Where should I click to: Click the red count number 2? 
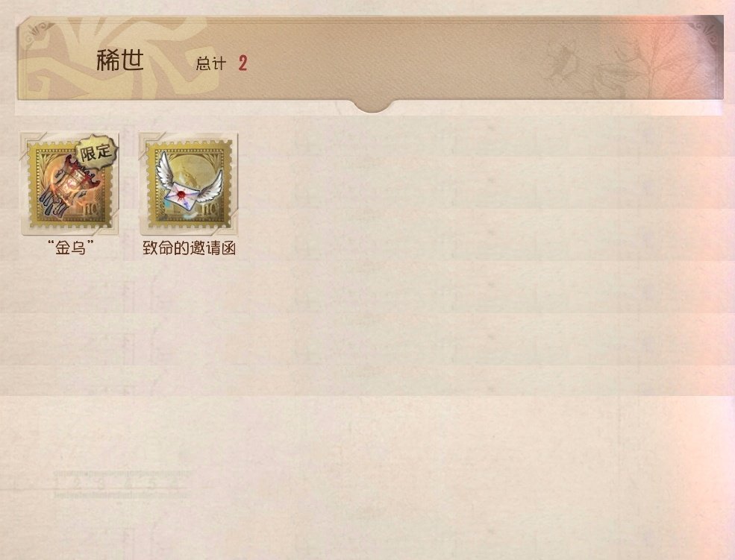click(243, 63)
